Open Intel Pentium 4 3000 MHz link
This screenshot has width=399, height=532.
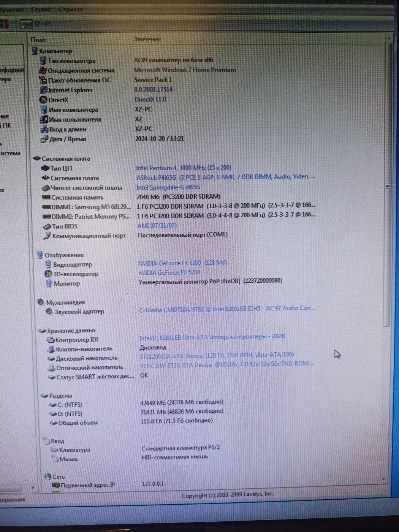pyautogui.click(x=184, y=168)
